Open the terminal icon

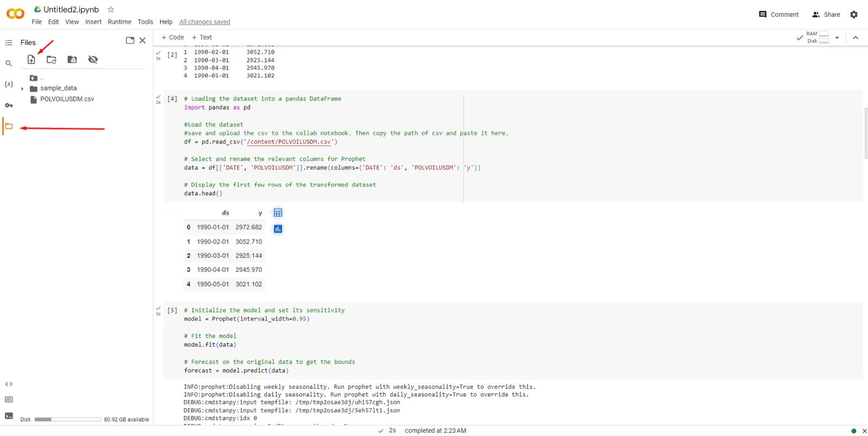(9, 416)
